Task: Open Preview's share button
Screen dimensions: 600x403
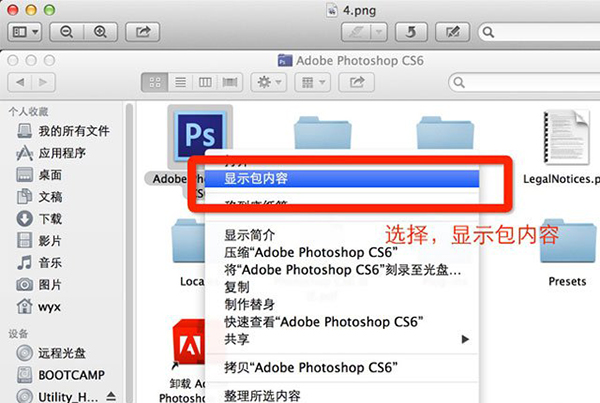Action: [x=143, y=32]
